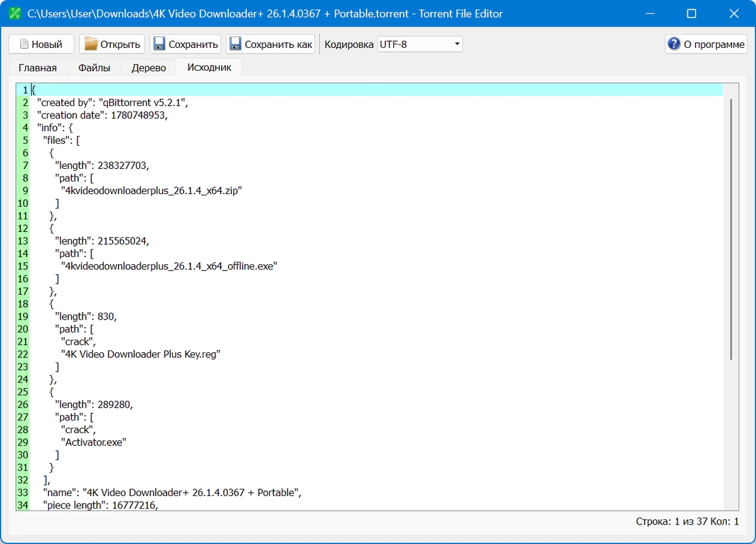Click the Torrent File Editor app icon in title bar
This screenshot has width=756, height=544.
click(x=14, y=13)
